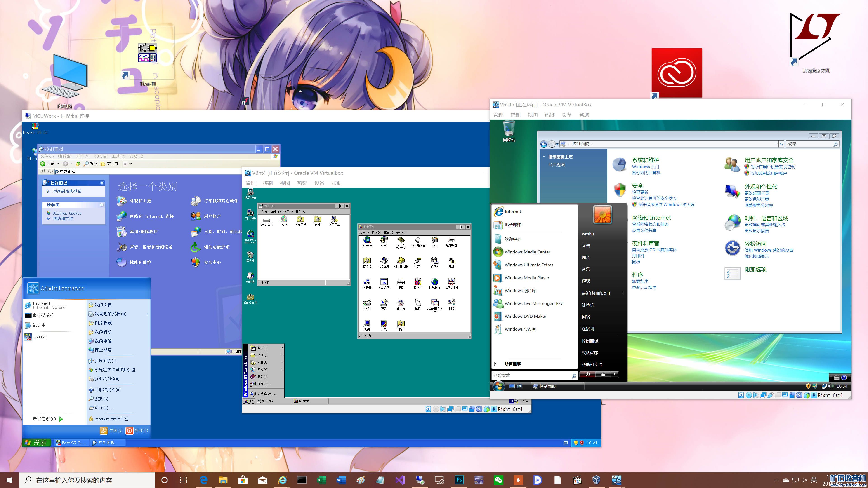Open the XP 后退 button dropdown arrow

tap(58, 164)
